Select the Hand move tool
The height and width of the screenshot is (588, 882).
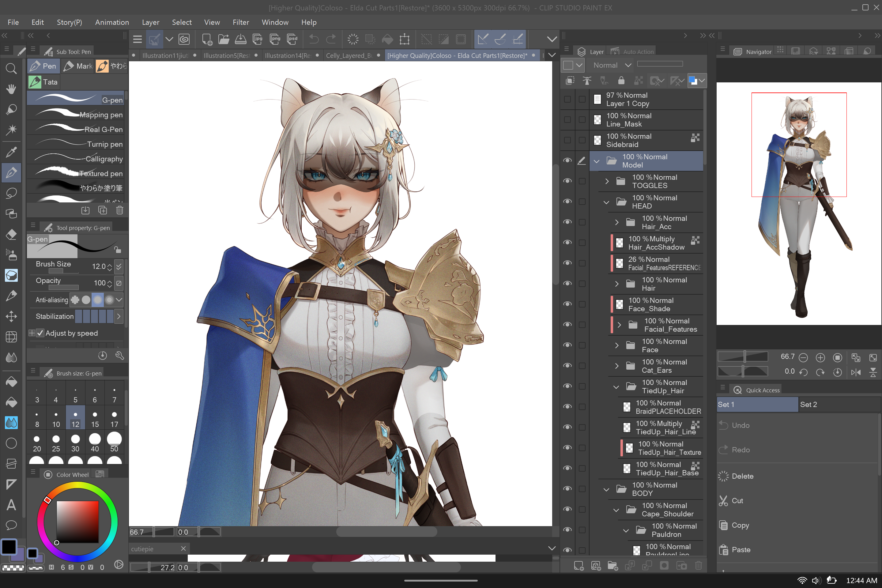pos(11,89)
